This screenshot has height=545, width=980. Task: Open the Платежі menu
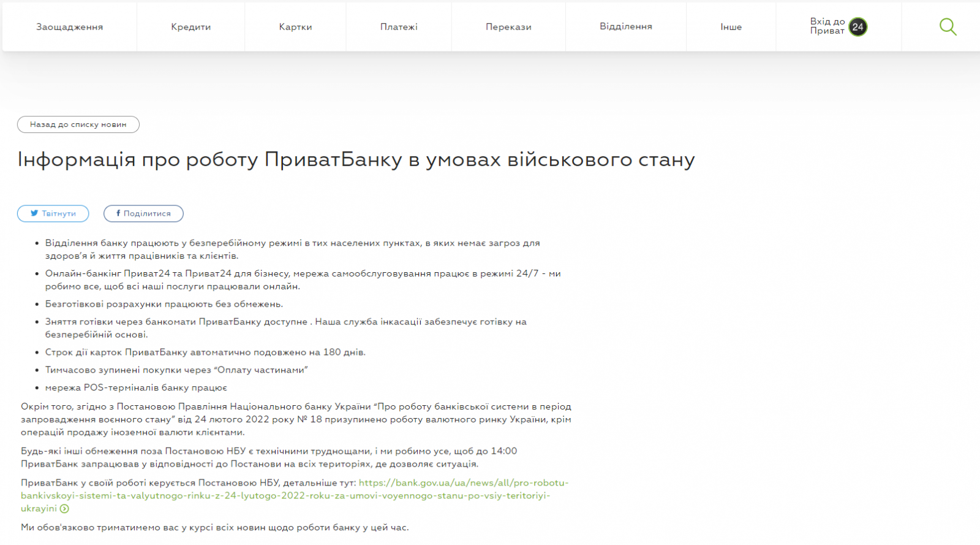pos(399,26)
